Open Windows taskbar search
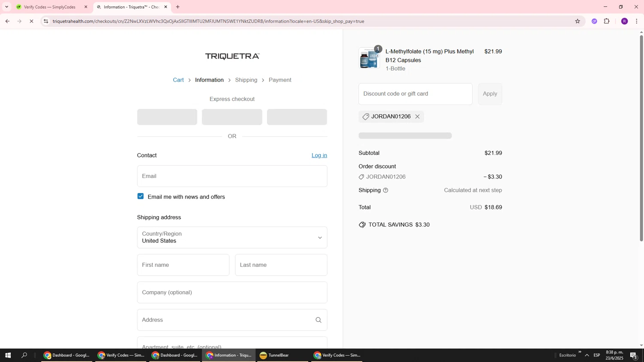644x362 pixels. tap(24, 355)
